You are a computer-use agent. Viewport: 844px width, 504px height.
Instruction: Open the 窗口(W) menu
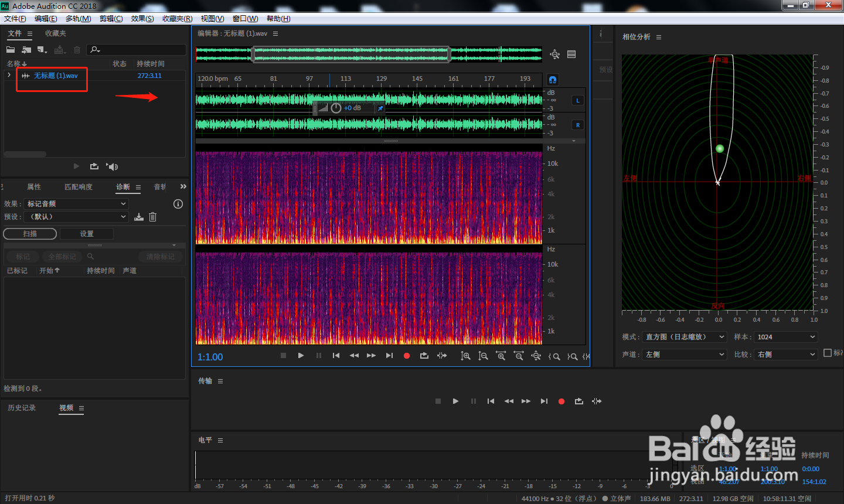click(245, 19)
